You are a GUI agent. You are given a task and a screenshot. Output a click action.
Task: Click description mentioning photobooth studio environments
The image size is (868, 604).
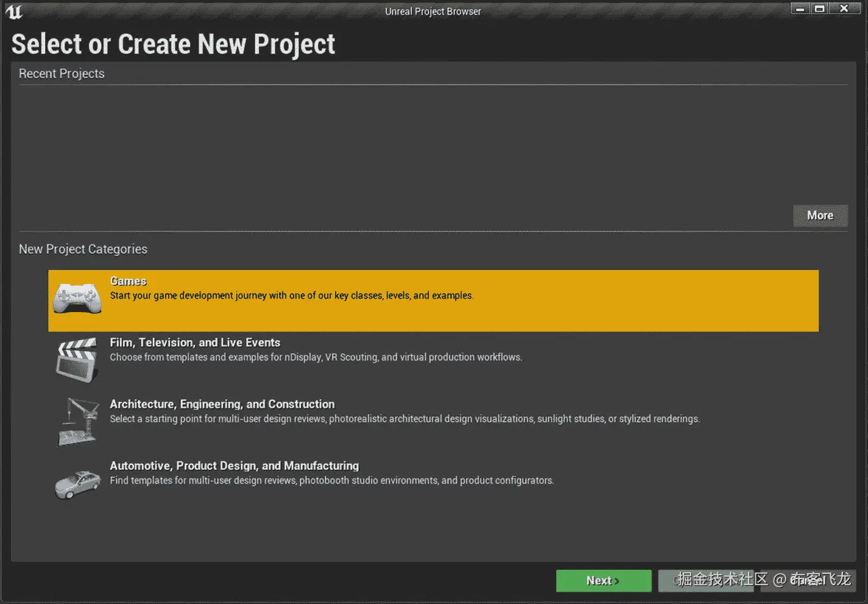[x=332, y=480]
